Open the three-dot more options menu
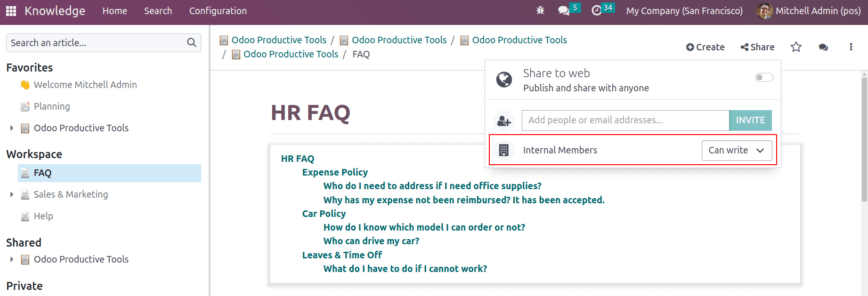The image size is (868, 296). pos(851,47)
